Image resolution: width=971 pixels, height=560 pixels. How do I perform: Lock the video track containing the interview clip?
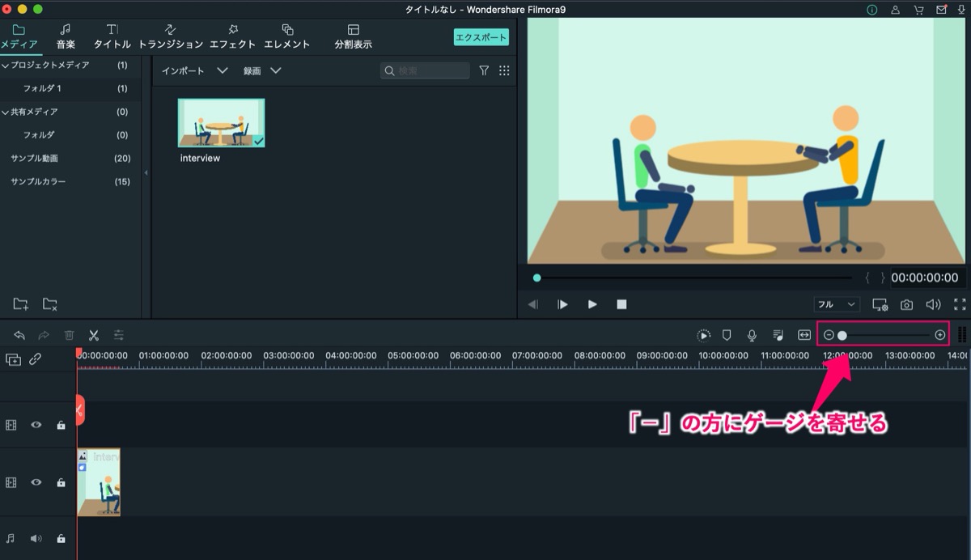pyautogui.click(x=61, y=482)
